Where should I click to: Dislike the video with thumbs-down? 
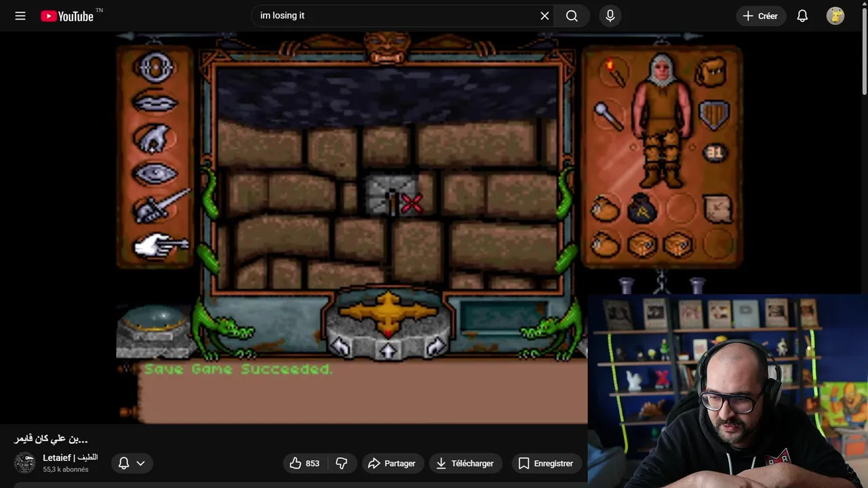click(x=342, y=464)
